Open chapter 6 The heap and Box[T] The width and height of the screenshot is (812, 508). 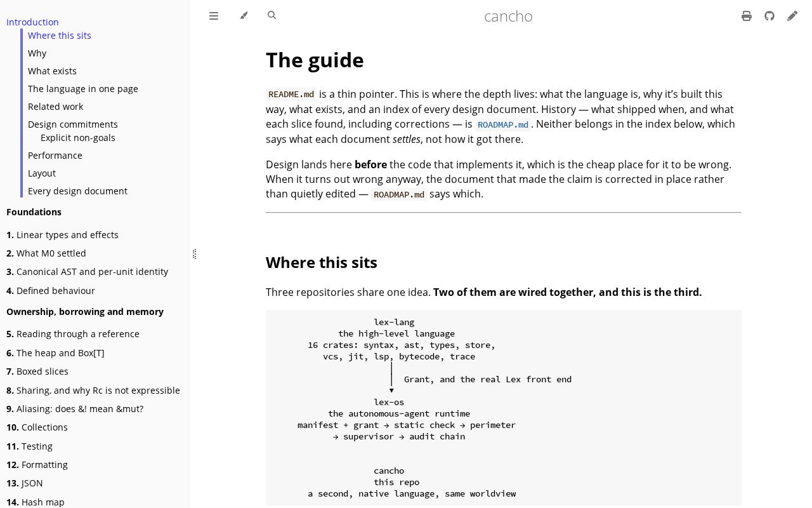pyautogui.click(x=55, y=353)
